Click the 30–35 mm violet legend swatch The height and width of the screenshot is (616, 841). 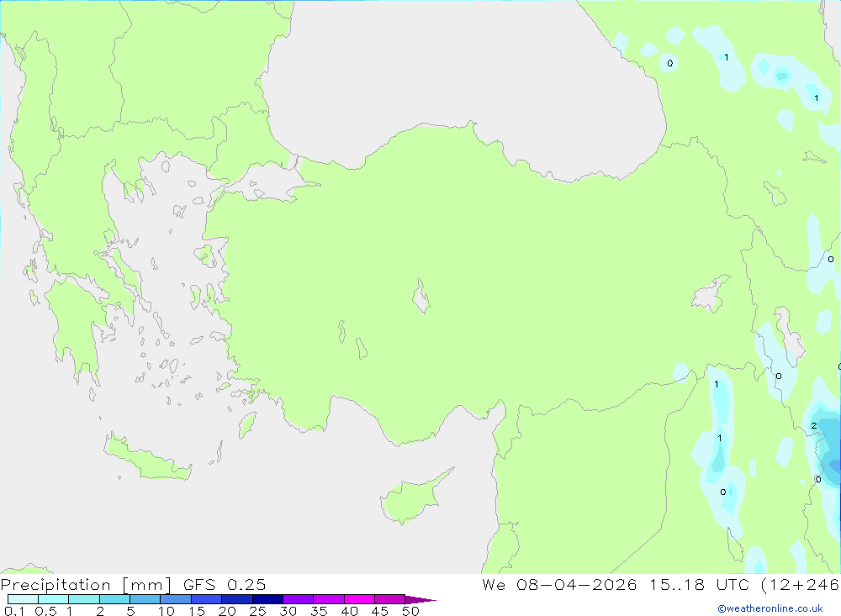click(299, 599)
